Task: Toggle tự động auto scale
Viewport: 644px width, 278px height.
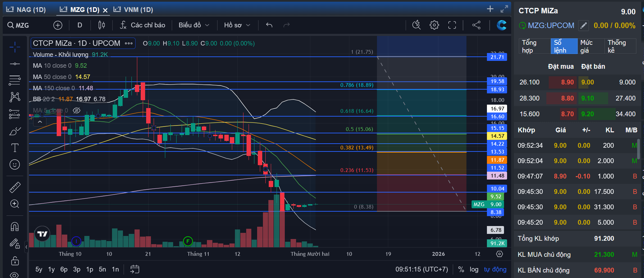Action: 495,269
